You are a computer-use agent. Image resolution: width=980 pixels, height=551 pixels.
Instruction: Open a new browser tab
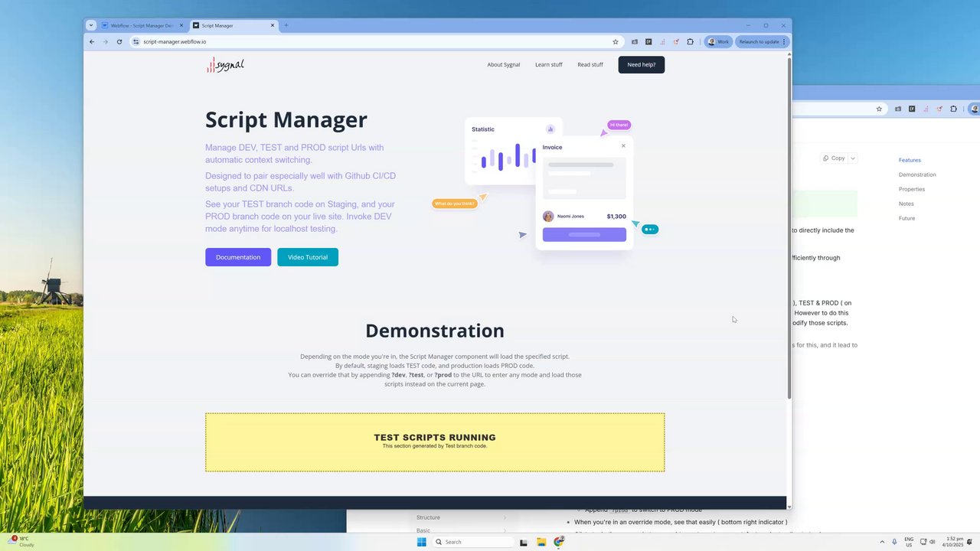tap(286, 25)
